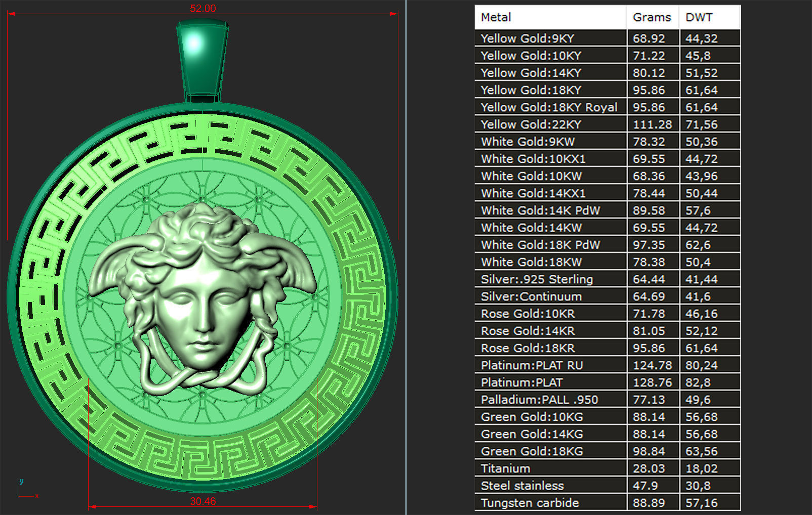Select the Rose Gold:14KR metal name
Viewport: 812px width, 515px height.
pos(527,331)
